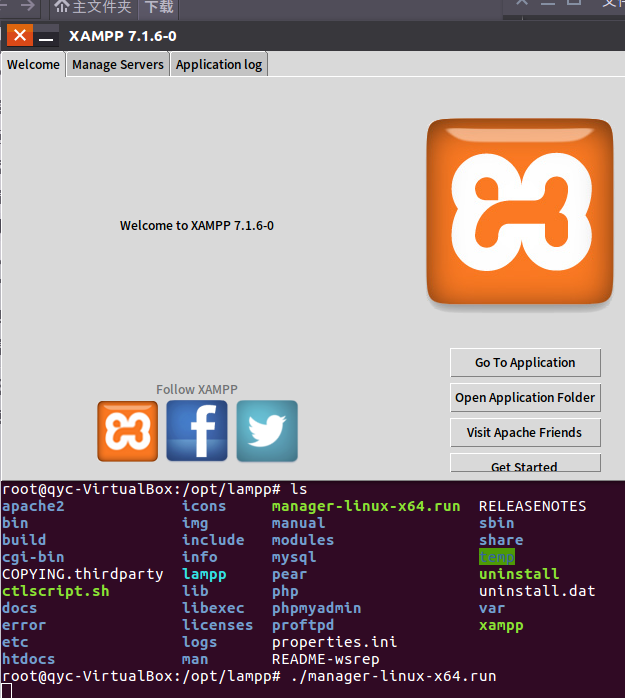Click the home folder tab in file manager
This screenshot has width=625, height=698.
[93, 8]
